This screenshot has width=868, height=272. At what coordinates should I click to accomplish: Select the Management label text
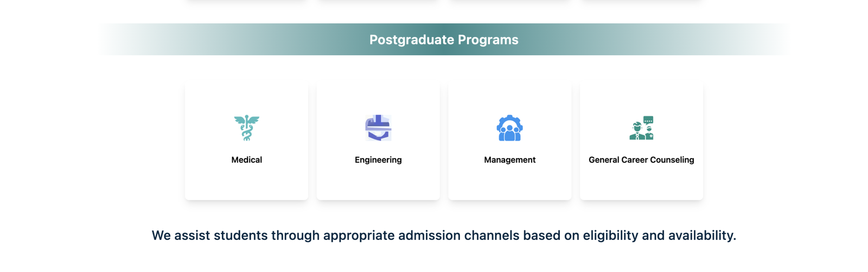(510, 160)
